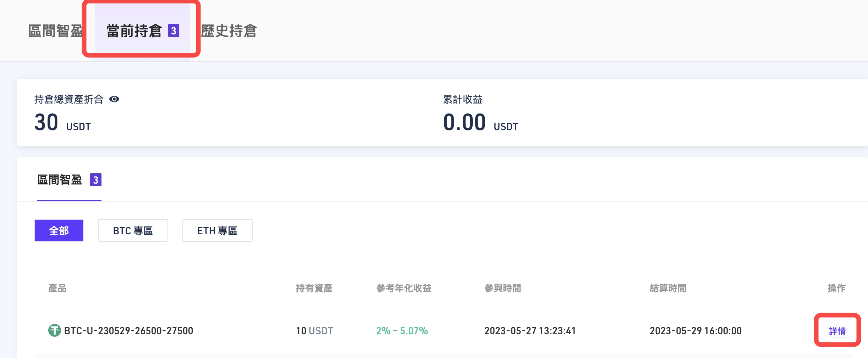Click the badge beside the 區間智盈 sub-tab
This screenshot has height=358, width=868.
pos(95,180)
